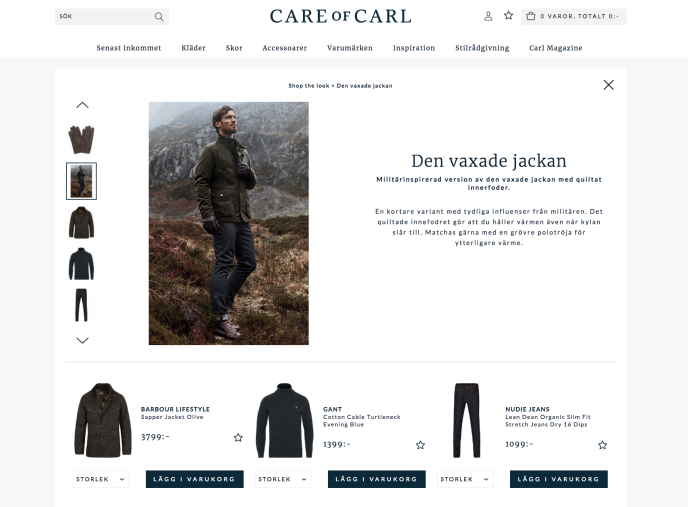
Task: Select the dark jeans thumbnail in the sidebar
Action: coord(82,305)
